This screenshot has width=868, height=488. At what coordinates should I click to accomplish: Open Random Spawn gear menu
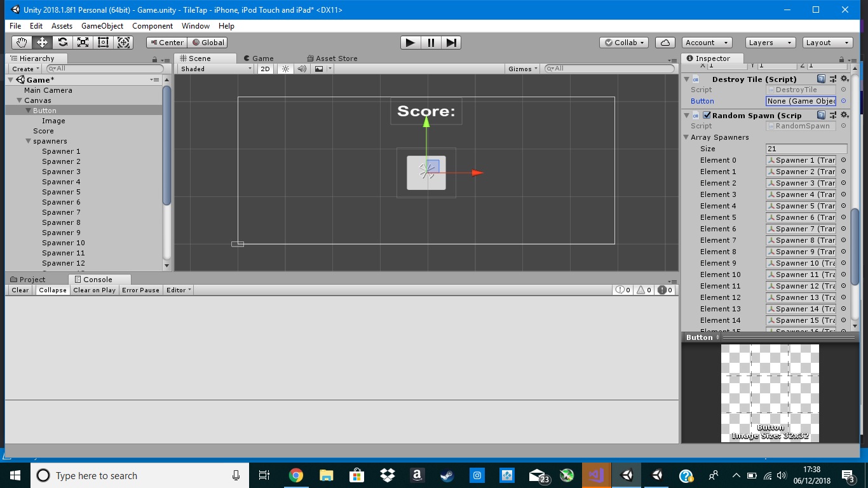tap(844, 115)
